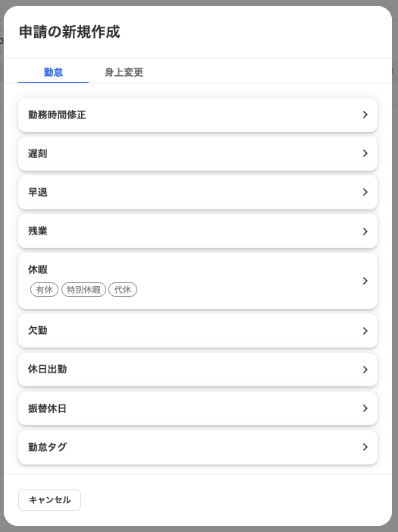The image size is (398, 532).
Task: Click the chevron arrow beside 残業
Action: coord(365,231)
